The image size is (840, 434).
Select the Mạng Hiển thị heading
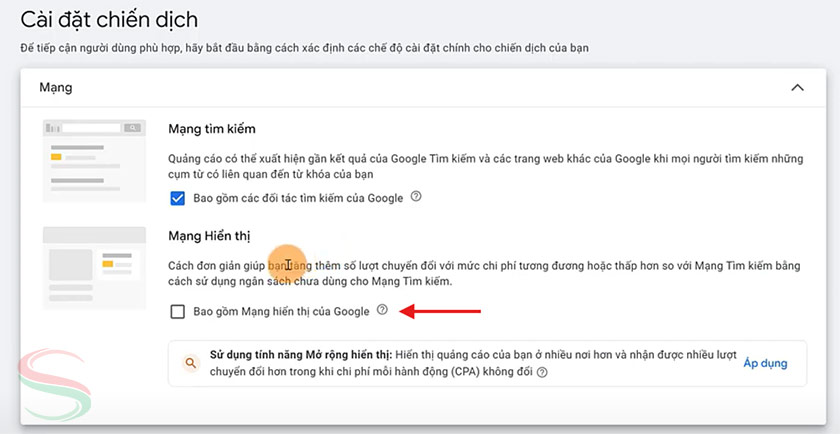pyautogui.click(x=208, y=236)
